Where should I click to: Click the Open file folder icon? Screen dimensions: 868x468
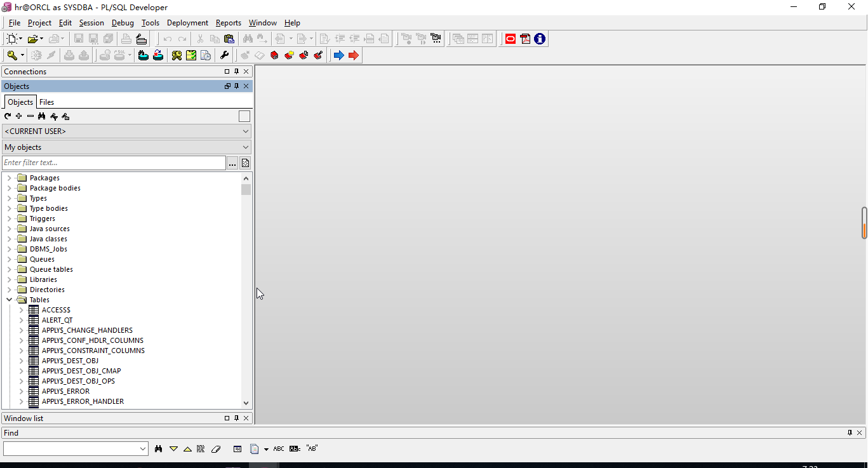click(32, 39)
